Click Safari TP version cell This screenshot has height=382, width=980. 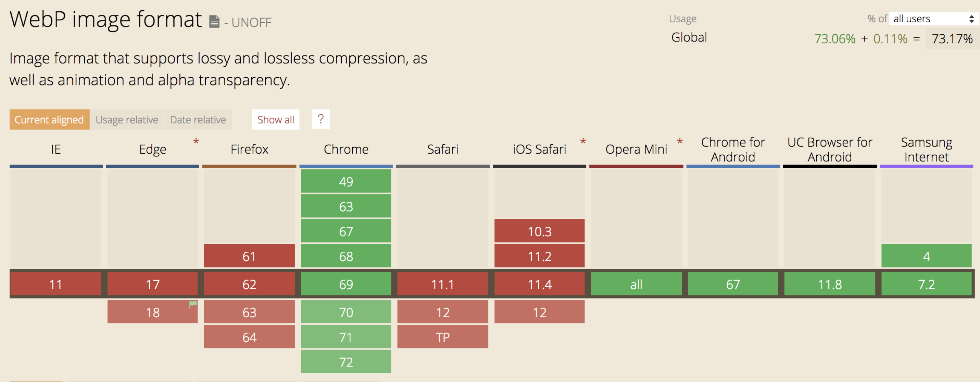(x=442, y=337)
